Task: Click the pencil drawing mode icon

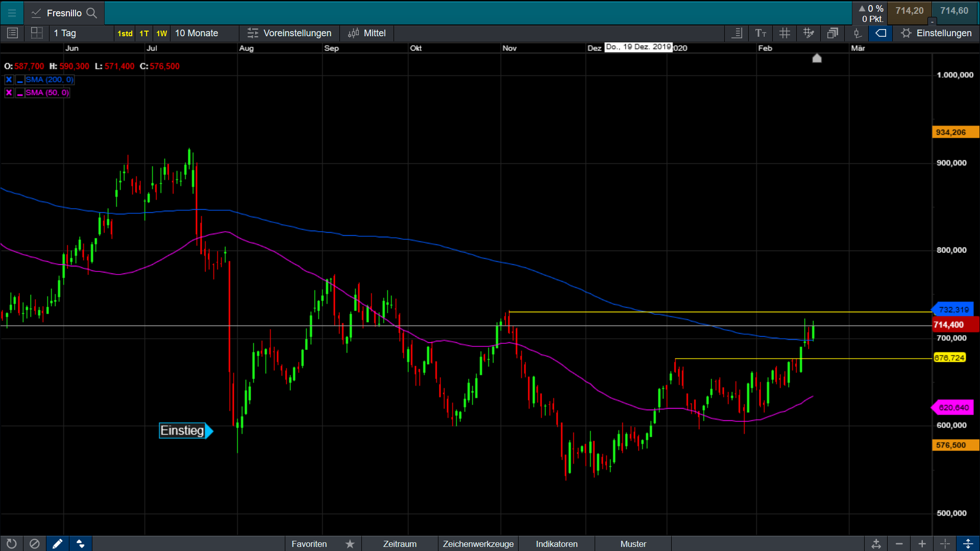Action: [57, 544]
